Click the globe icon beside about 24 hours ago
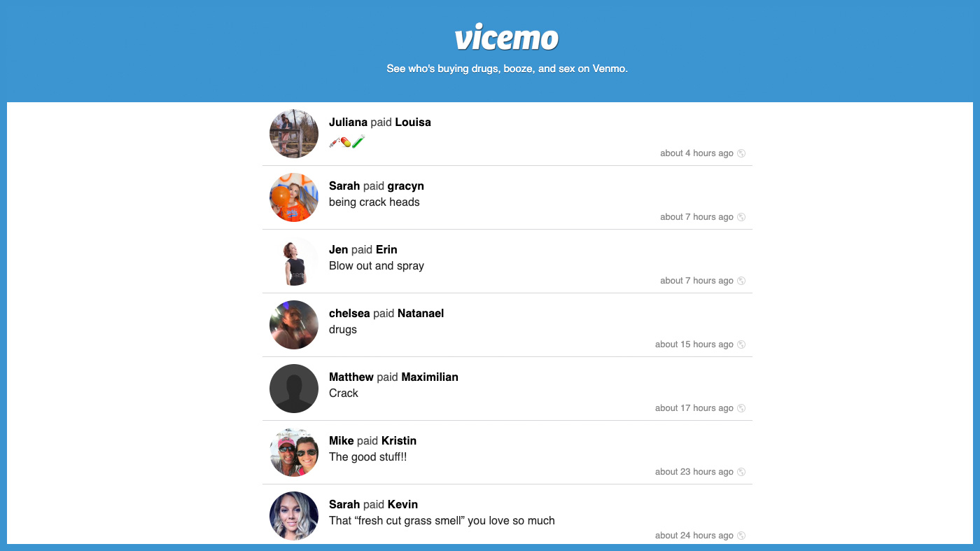The image size is (980, 551). [x=741, y=536]
